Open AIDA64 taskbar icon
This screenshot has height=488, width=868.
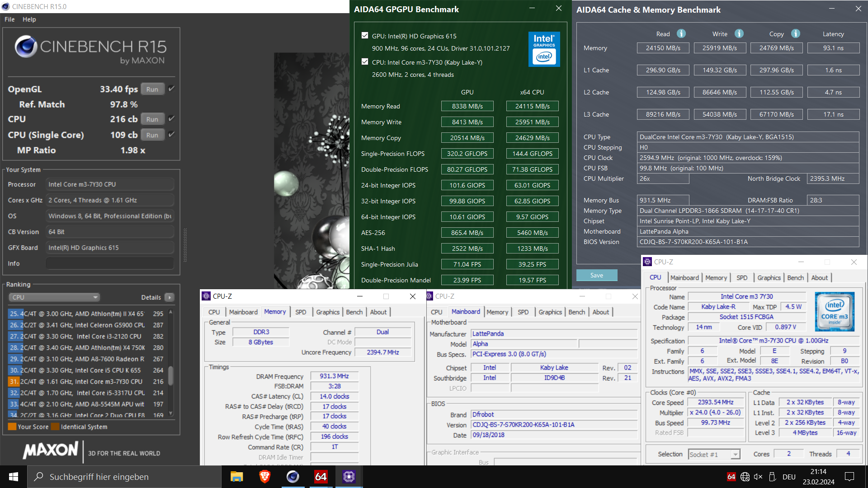coord(321,477)
